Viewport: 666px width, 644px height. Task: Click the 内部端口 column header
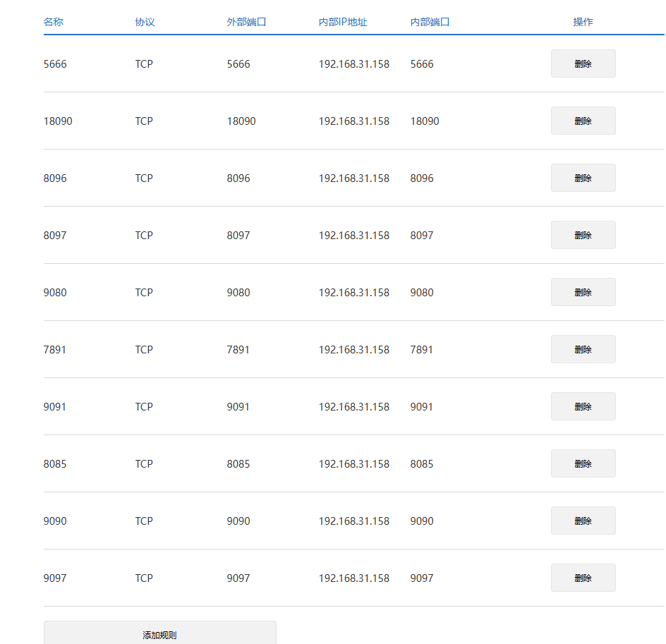pyautogui.click(x=430, y=22)
